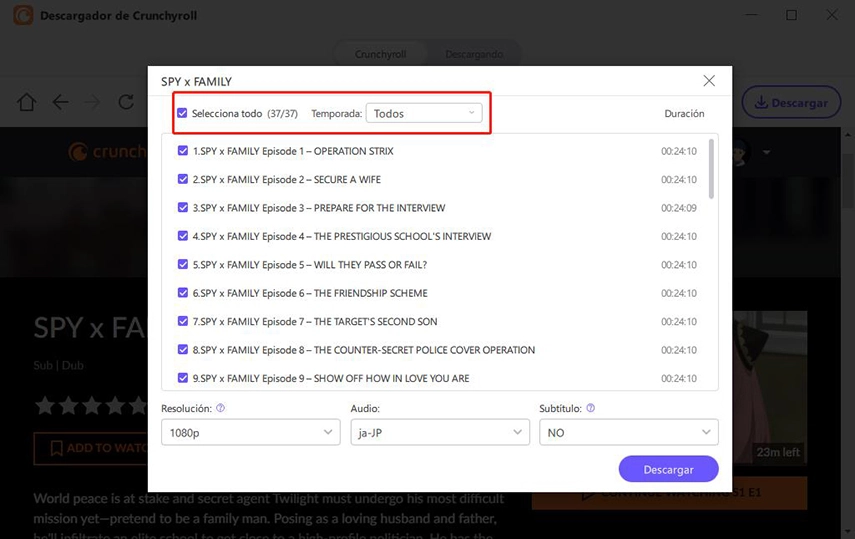Uncheck Episode 7 – THE TARGET'S SECOND SON
The height and width of the screenshot is (539, 855).
pyautogui.click(x=183, y=321)
